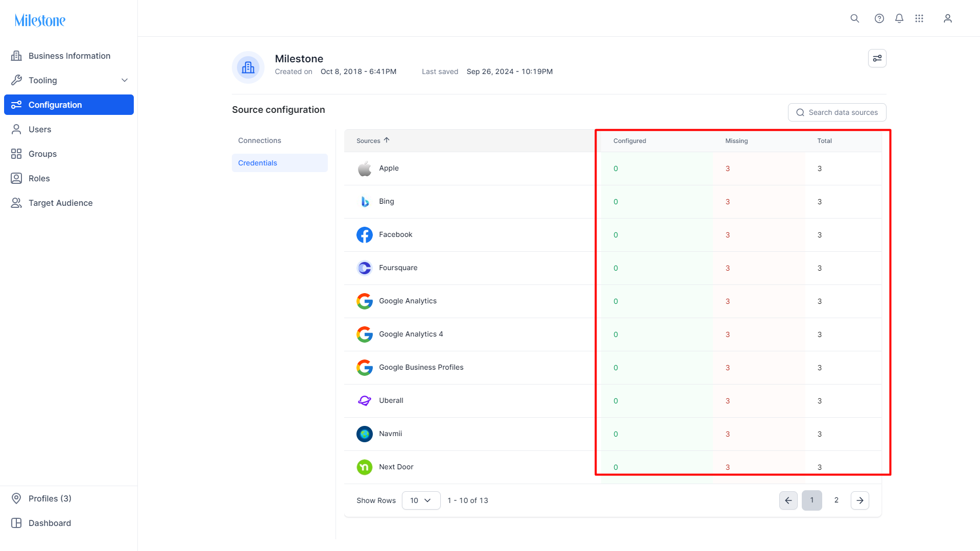
Task: Click the Missing column header
Action: [736, 141]
